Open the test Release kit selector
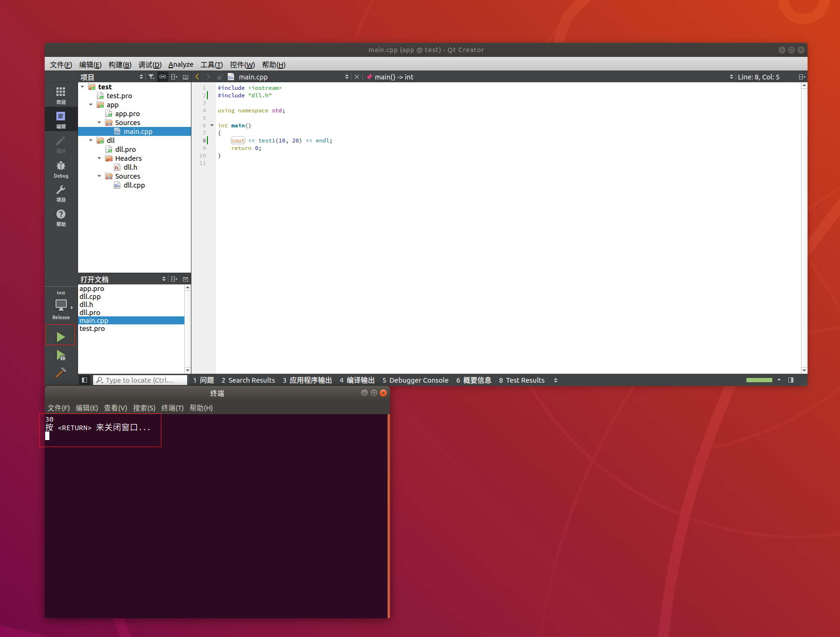 tap(61, 305)
